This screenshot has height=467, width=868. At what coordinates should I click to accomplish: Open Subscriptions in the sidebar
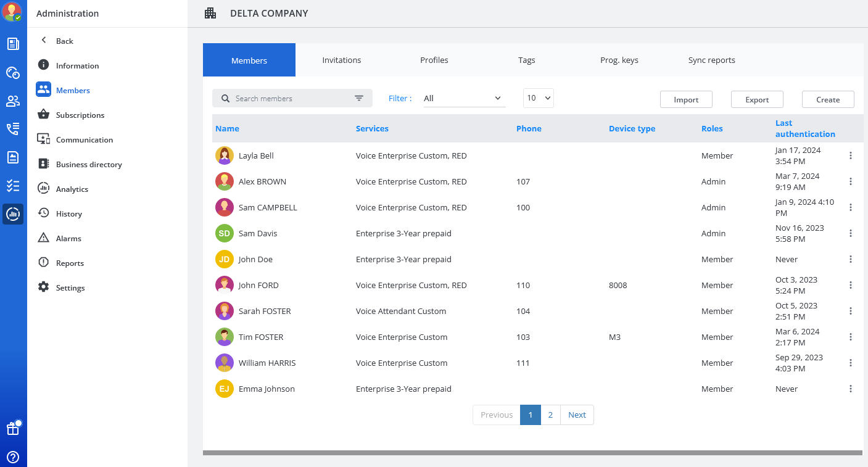(80, 115)
